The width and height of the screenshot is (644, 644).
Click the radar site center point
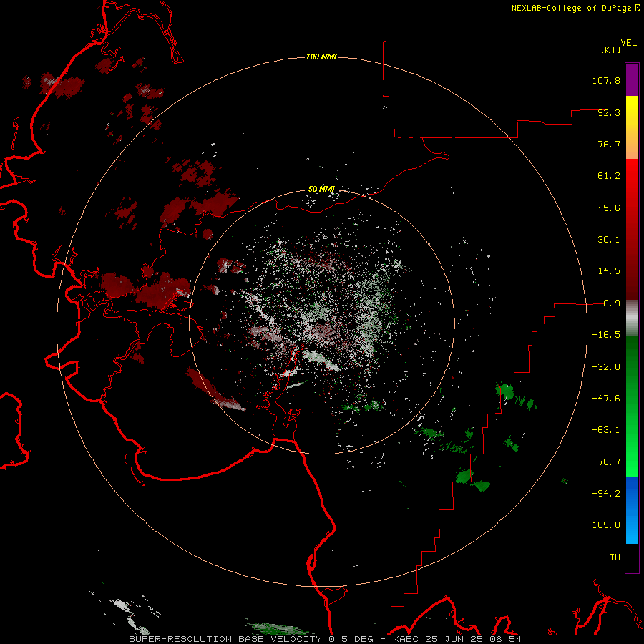pos(321,323)
